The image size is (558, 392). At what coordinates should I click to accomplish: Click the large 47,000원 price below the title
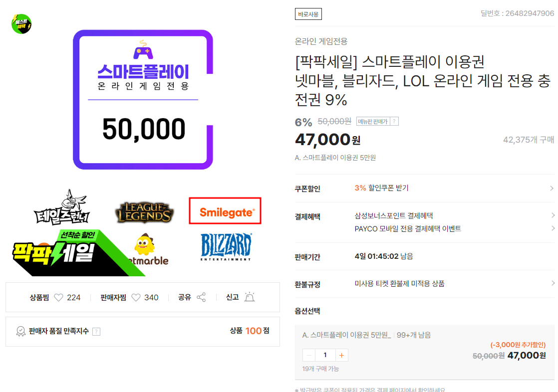click(327, 140)
